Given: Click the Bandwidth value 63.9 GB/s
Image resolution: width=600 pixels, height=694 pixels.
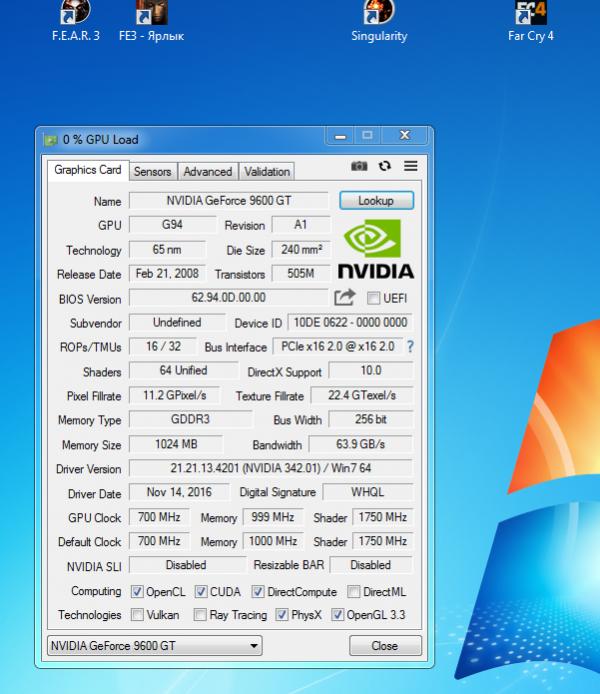Looking at the screenshot, I should point(360,444).
